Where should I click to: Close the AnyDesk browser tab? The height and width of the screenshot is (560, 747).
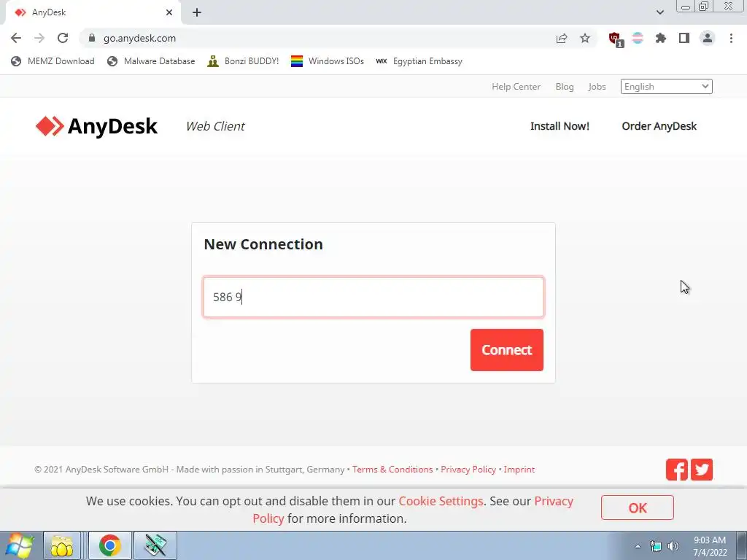point(169,12)
